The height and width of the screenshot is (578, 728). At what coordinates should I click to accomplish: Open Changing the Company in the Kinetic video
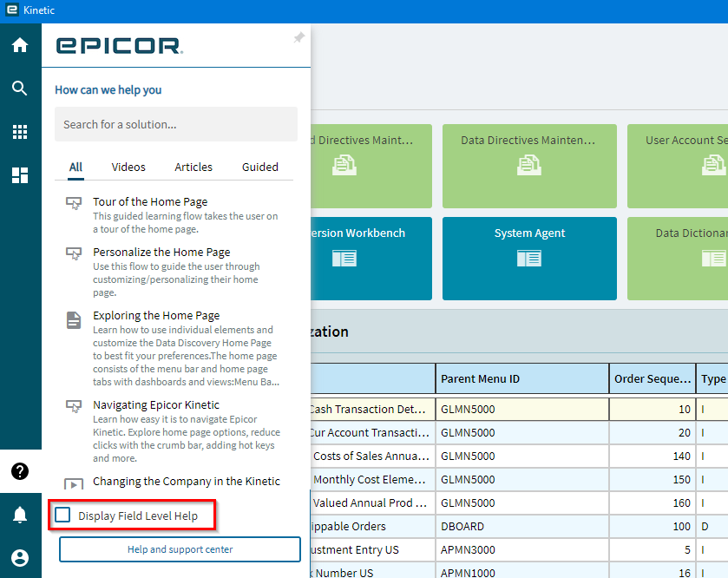tap(187, 482)
